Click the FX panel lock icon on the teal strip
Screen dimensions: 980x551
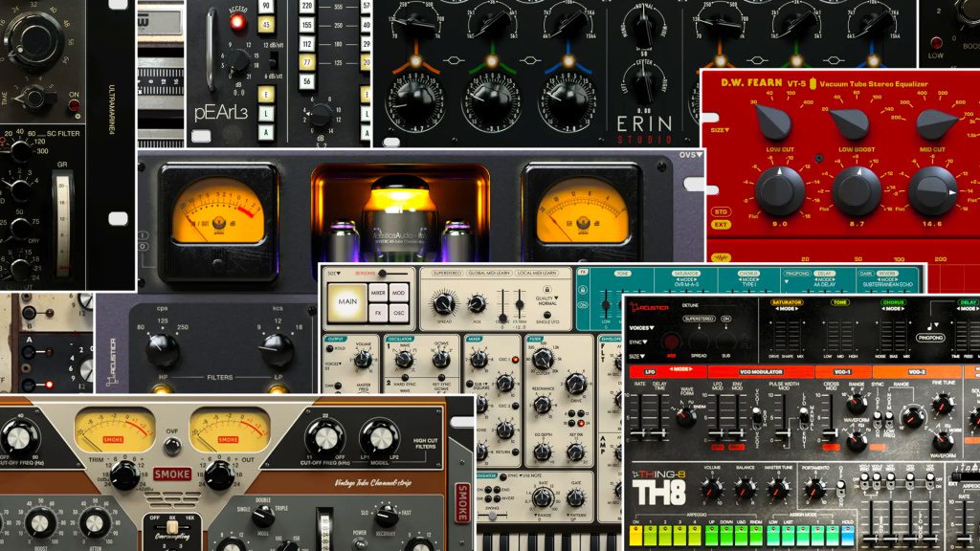583,290
